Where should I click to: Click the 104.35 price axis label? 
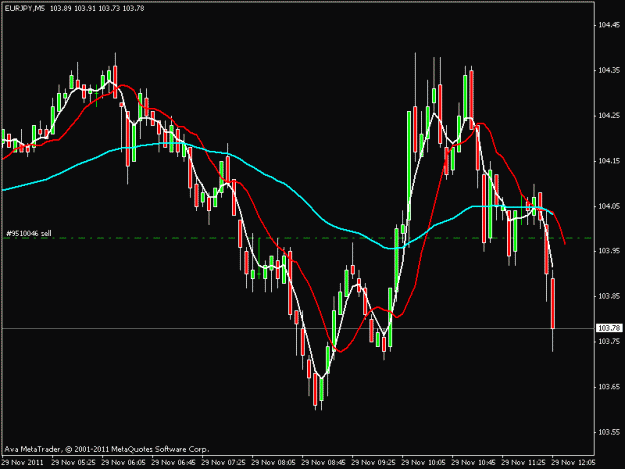coord(609,70)
